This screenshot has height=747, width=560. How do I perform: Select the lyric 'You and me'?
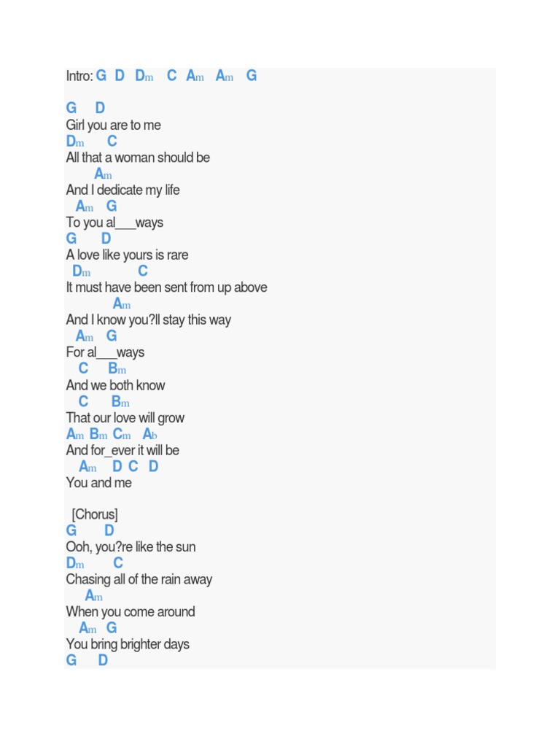click(x=98, y=483)
